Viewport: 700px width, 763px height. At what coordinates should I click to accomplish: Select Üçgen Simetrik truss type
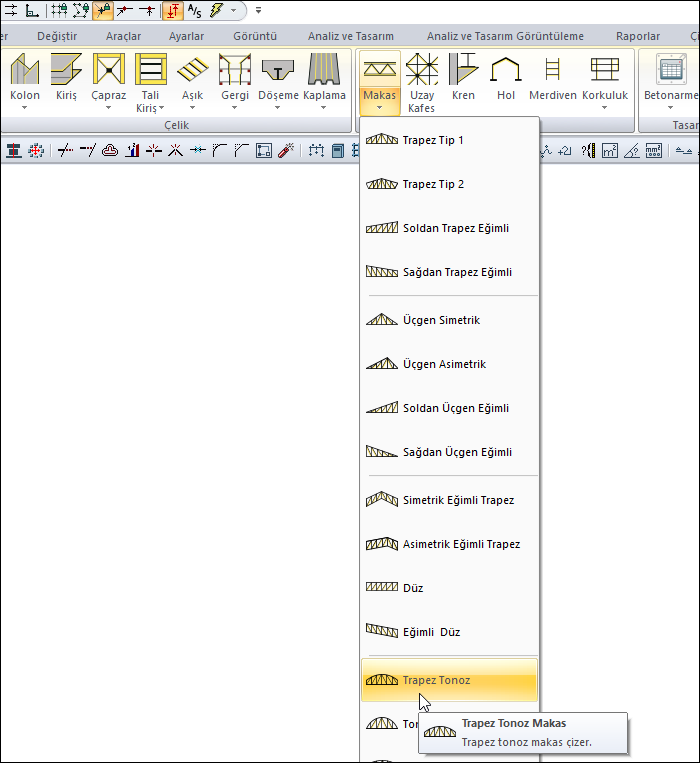pyautogui.click(x=441, y=320)
